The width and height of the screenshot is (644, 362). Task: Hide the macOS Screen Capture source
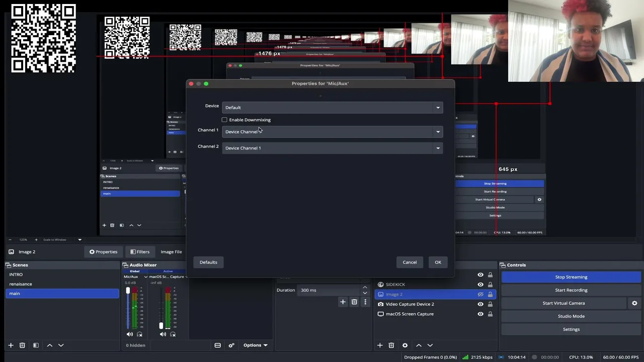(480, 314)
